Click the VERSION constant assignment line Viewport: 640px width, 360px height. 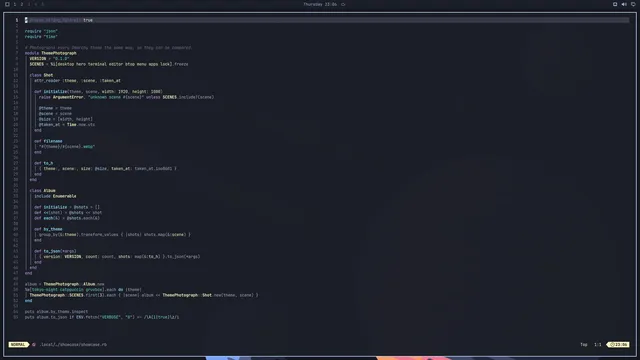coord(49,58)
